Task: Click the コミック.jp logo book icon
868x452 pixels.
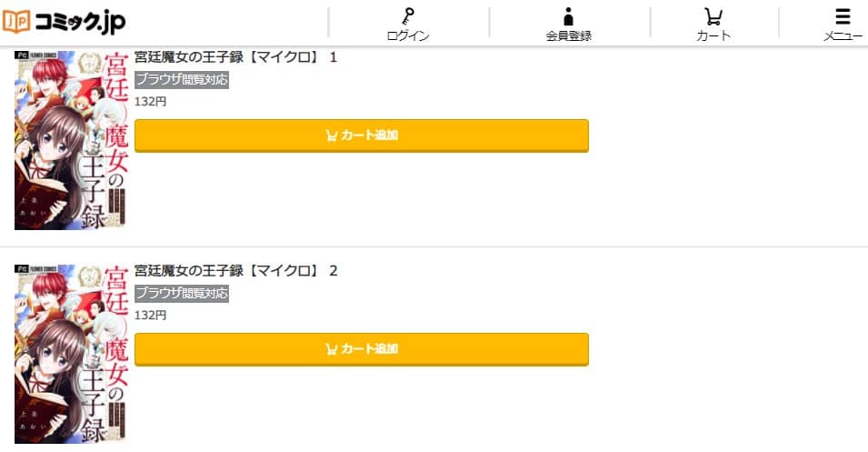Action: [16, 21]
